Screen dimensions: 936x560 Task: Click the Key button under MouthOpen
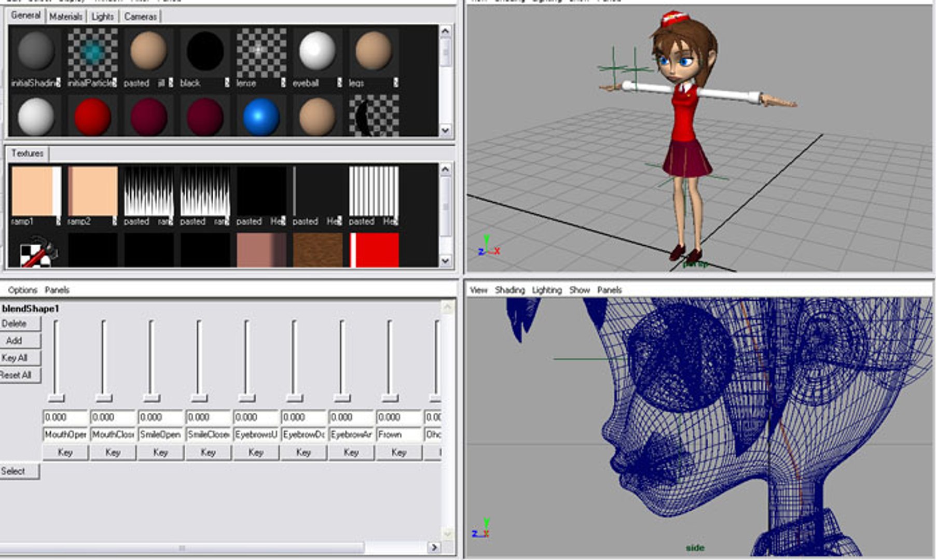click(65, 453)
